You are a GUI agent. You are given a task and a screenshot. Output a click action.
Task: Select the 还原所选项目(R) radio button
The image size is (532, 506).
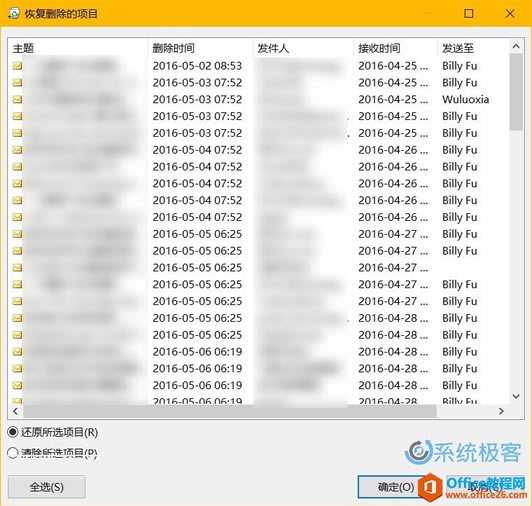click(13, 432)
